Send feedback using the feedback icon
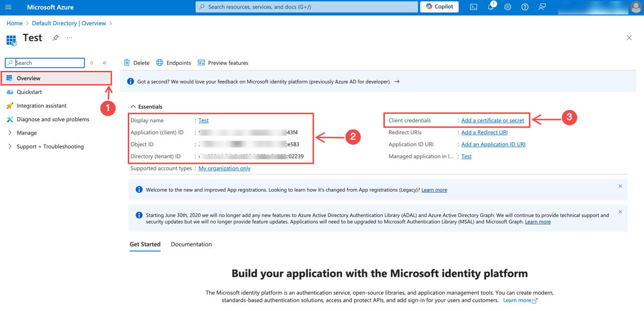 [x=541, y=7]
